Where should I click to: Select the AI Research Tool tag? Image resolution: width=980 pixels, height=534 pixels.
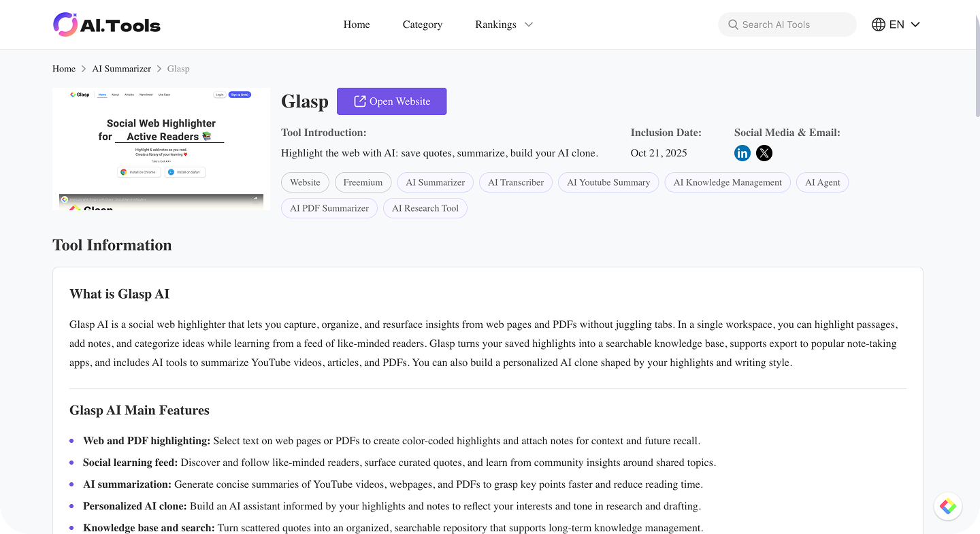pos(425,208)
